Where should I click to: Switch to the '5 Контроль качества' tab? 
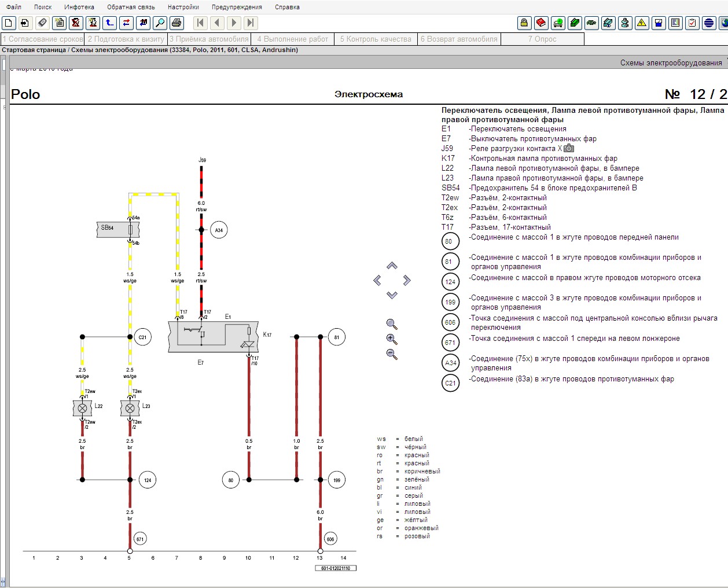click(376, 39)
